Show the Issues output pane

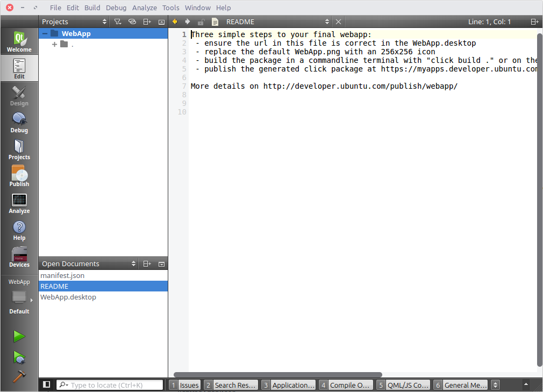pyautogui.click(x=185, y=385)
